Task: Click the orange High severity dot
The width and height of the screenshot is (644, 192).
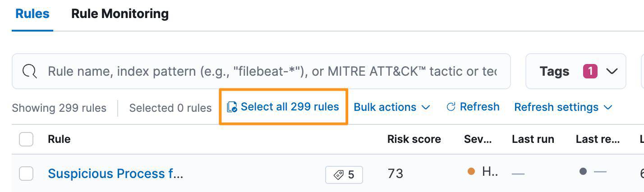Action: tap(471, 172)
